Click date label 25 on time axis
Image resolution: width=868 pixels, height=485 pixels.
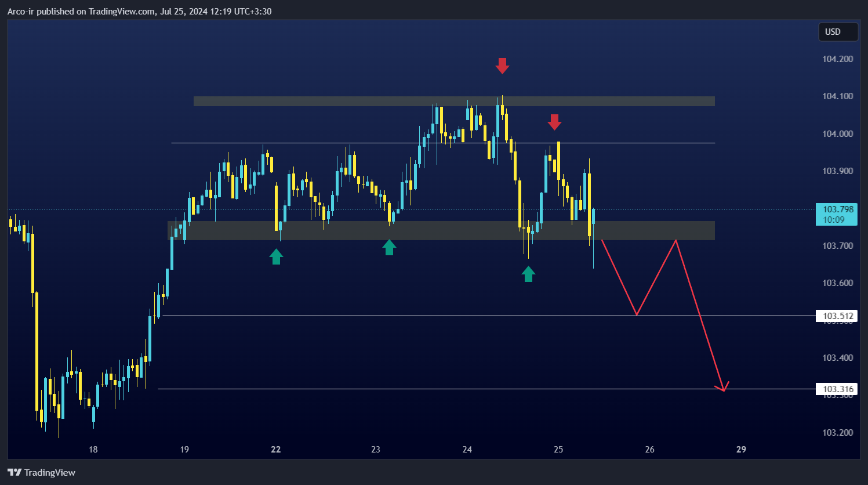click(558, 450)
